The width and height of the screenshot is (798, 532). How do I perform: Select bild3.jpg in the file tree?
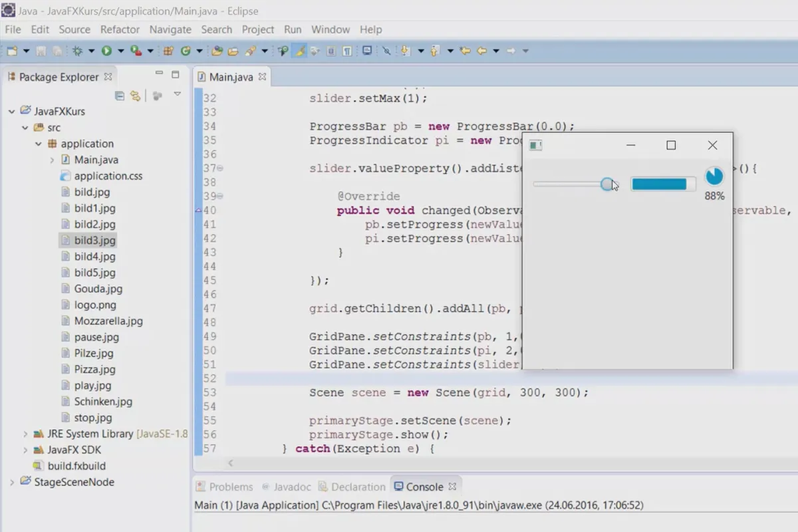pyautogui.click(x=87, y=240)
